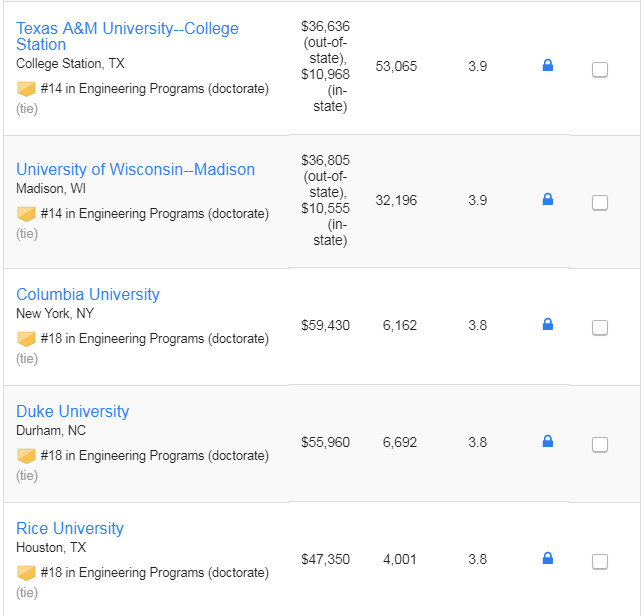Mark the Rice University checkbox
644x616 pixels.
[600, 561]
